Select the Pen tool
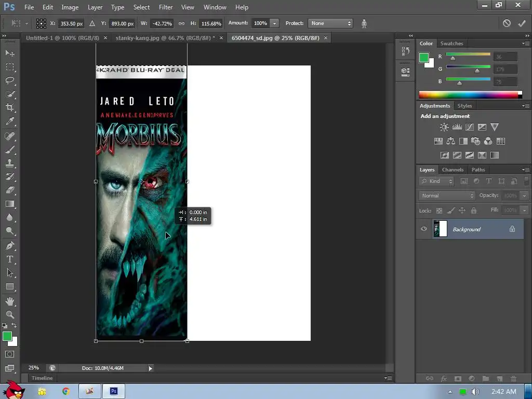This screenshot has height=399, width=532. (10, 246)
